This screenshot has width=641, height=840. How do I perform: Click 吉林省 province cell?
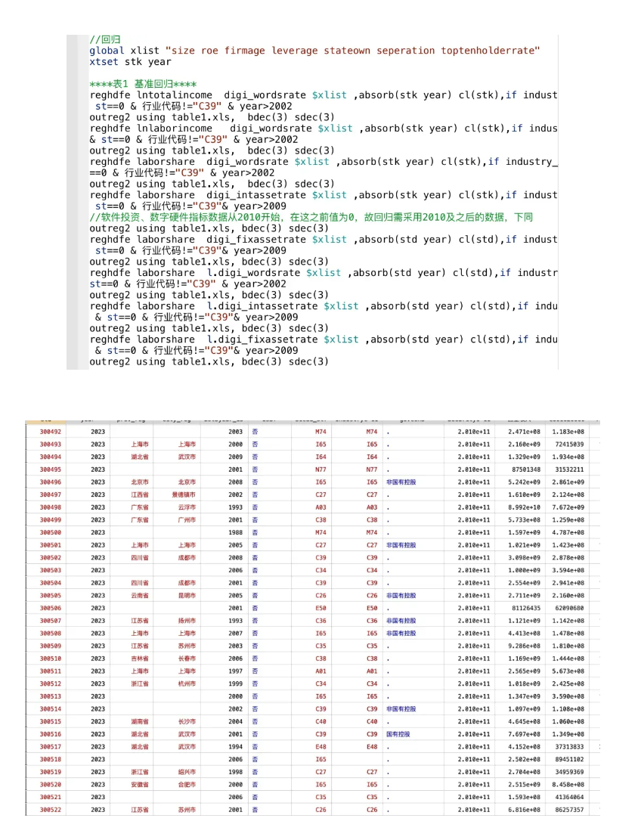(x=140, y=659)
